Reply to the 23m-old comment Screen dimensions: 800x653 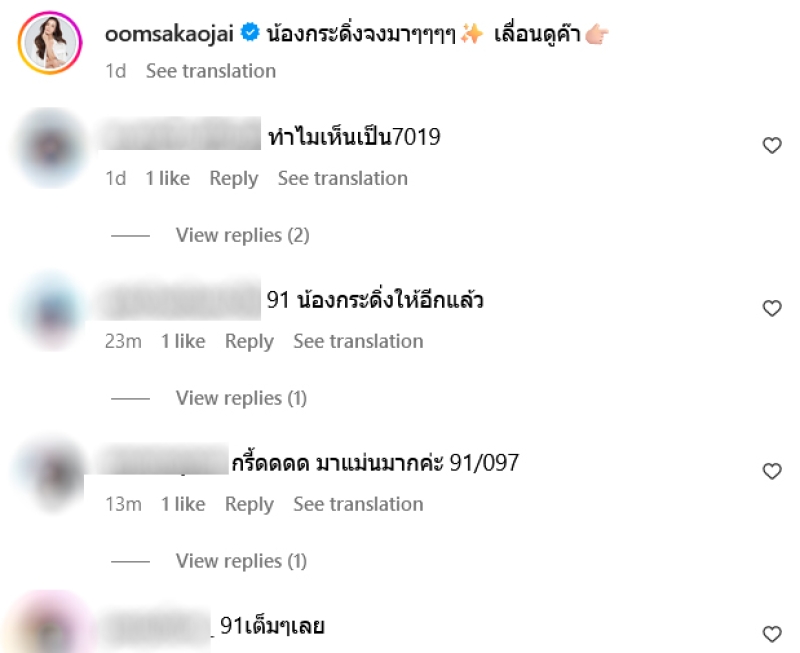click(249, 341)
